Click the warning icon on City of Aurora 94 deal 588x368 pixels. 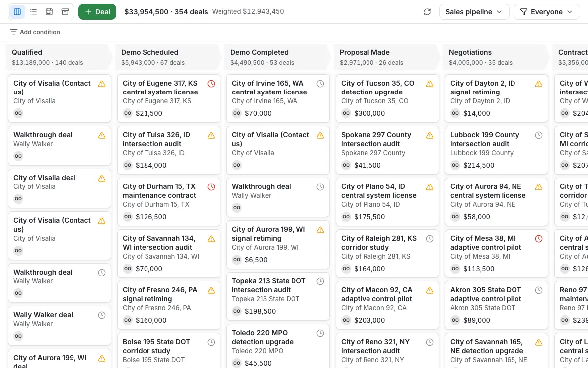tap(539, 187)
